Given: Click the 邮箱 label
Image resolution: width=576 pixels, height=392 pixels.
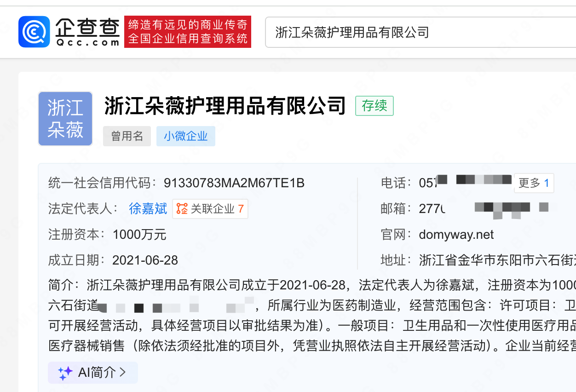Looking at the screenshot, I should point(396,209).
